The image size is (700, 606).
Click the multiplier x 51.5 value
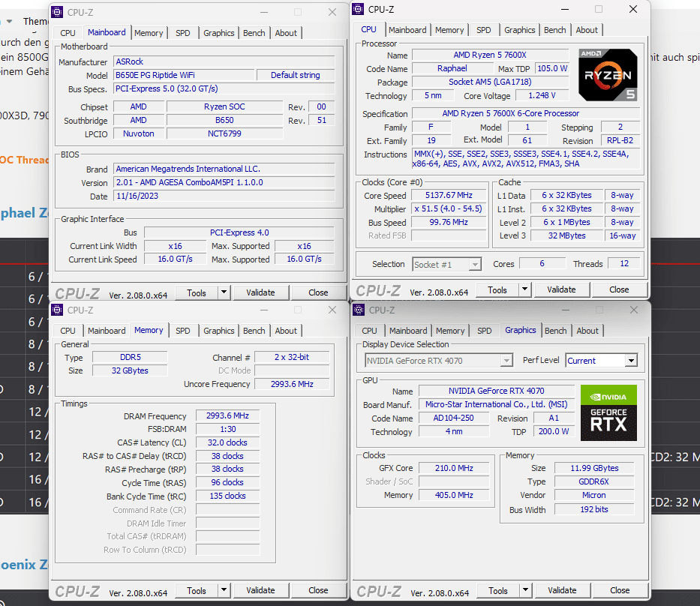coord(449,208)
